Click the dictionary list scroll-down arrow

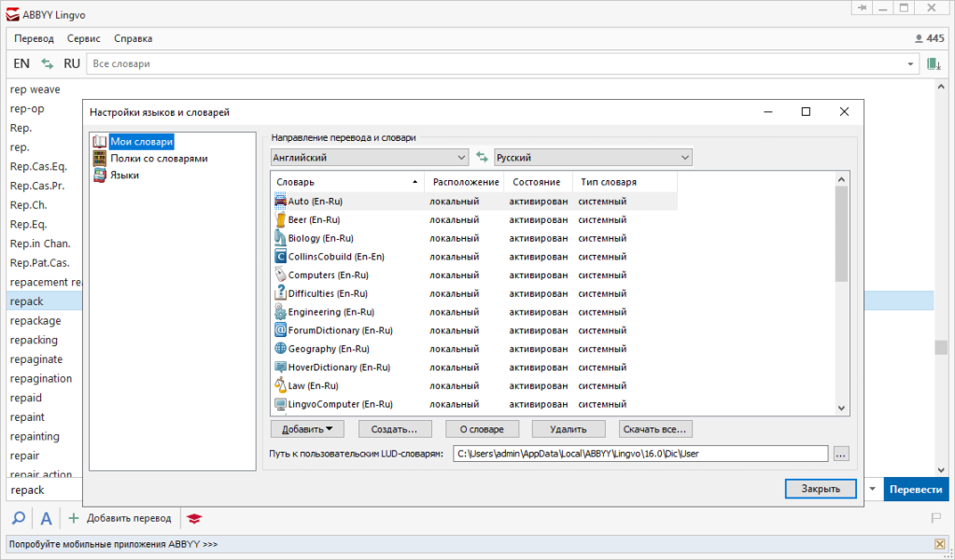842,409
